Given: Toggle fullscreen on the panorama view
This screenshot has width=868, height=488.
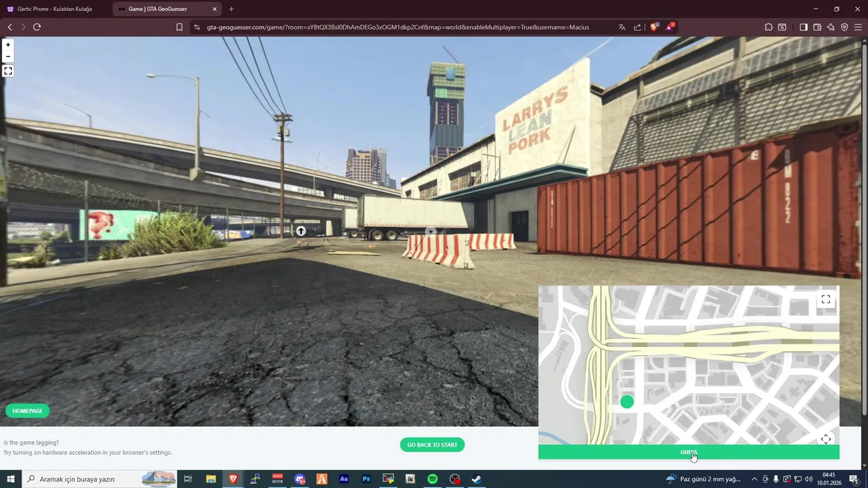Looking at the screenshot, I should tap(8, 70).
